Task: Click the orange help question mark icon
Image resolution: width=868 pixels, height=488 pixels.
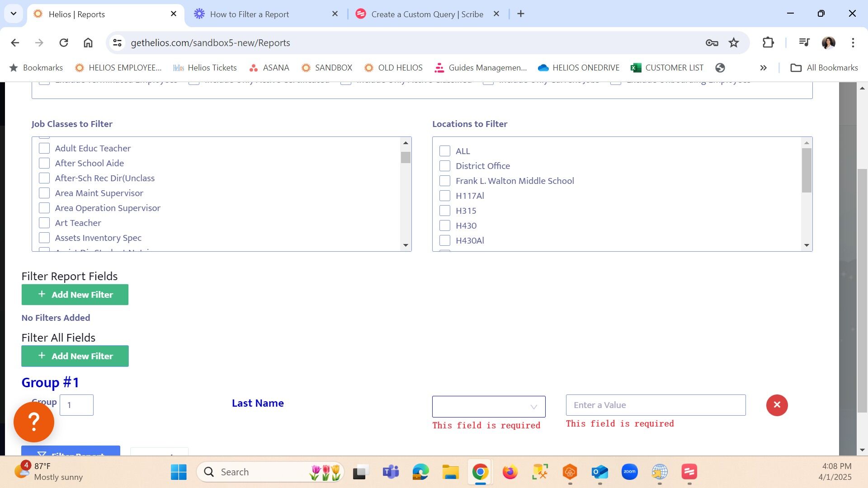Action: [x=34, y=422]
